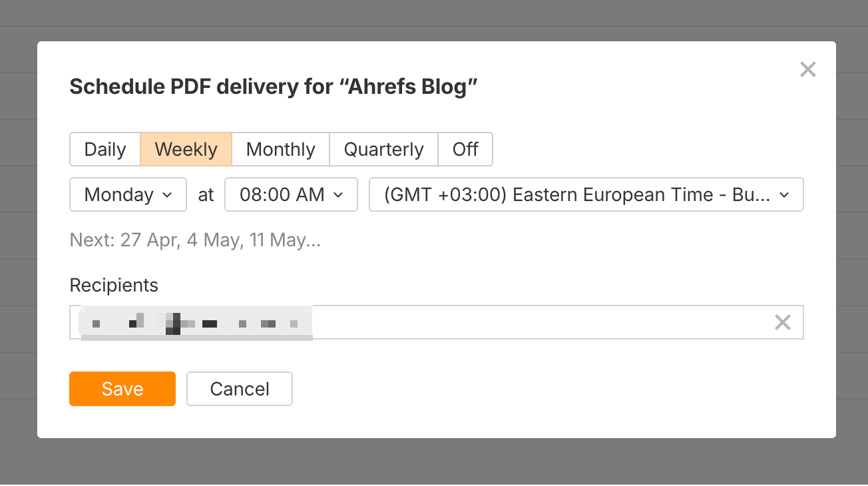Switch to Daily delivery frequency
Screen dimensions: 868x486
(105, 149)
